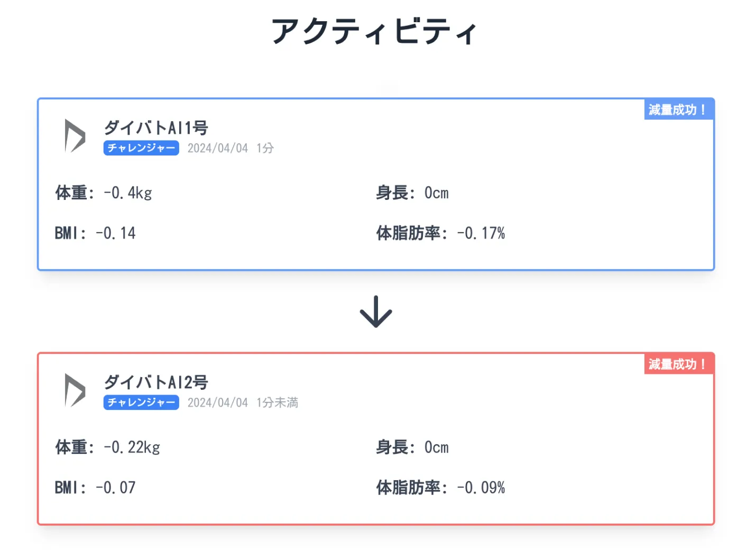Select the BMI -0.14 value
This screenshot has width=756, height=558.
tap(95, 233)
